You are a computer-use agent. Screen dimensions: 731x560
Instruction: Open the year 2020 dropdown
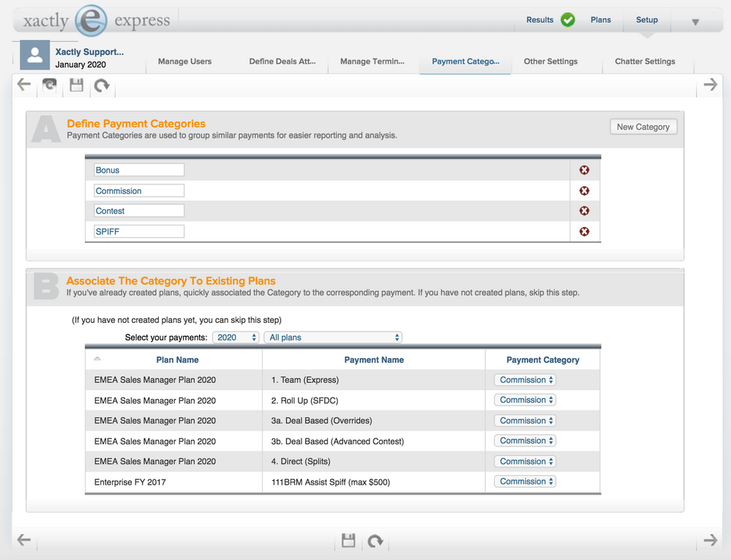click(x=236, y=337)
